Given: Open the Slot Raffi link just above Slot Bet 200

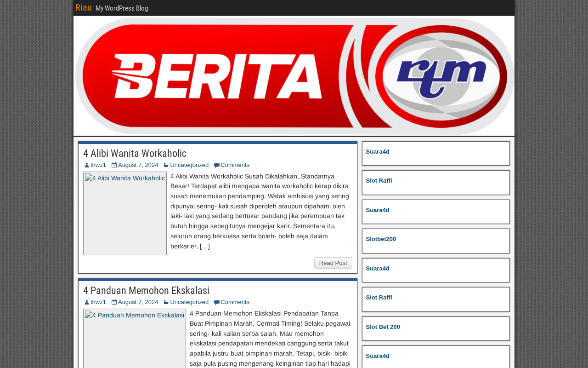Looking at the screenshot, I should click(379, 298).
